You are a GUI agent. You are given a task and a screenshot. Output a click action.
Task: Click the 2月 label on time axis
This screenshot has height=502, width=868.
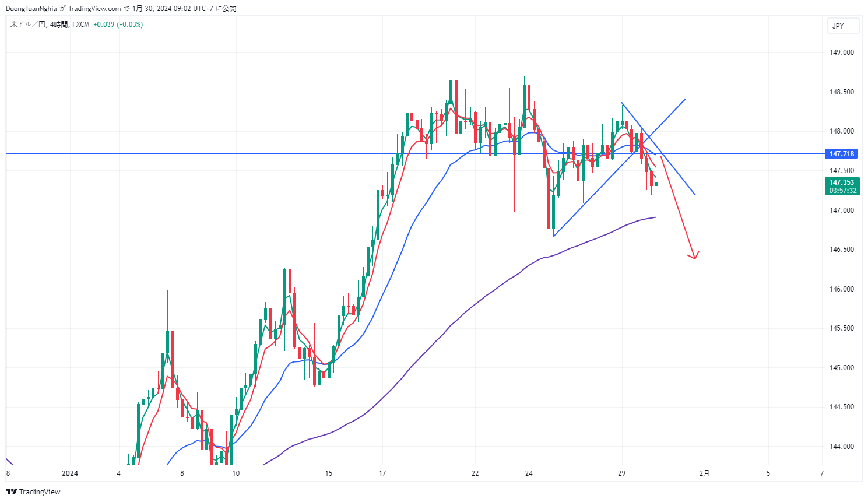point(704,473)
